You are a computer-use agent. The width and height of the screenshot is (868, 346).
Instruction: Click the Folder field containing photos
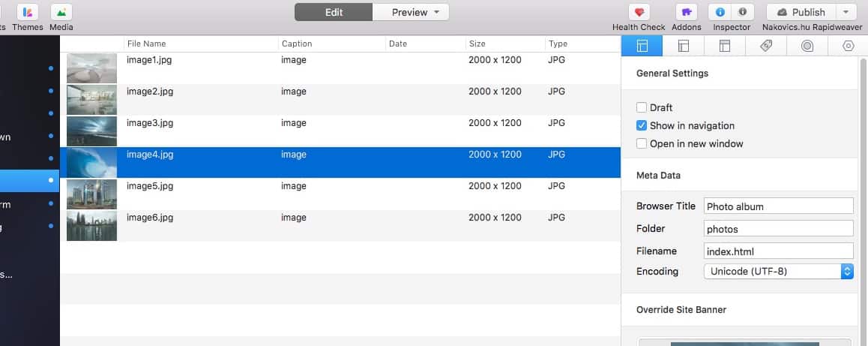tap(778, 228)
